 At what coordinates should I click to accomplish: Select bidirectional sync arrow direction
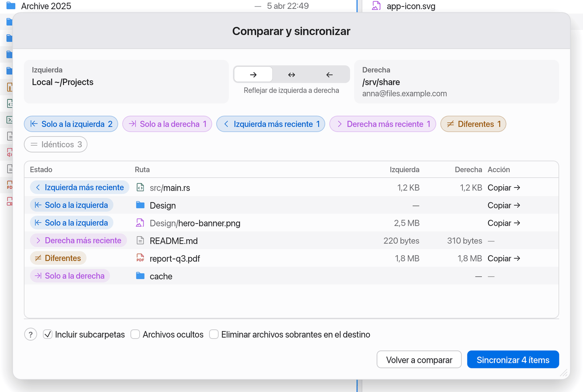click(291, 75)
